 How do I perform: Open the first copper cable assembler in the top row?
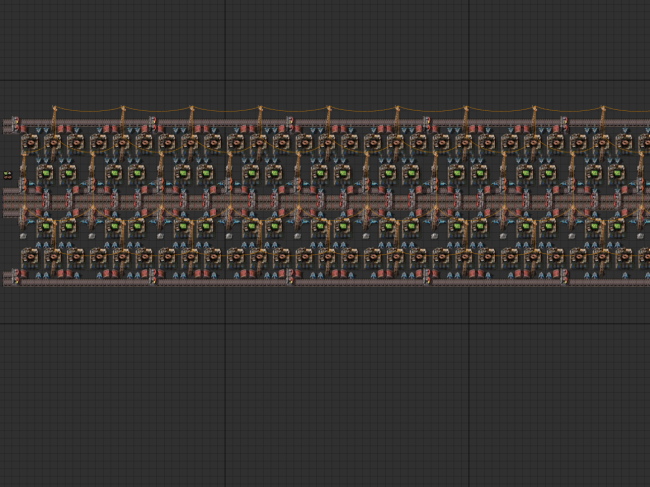(30, 143)
